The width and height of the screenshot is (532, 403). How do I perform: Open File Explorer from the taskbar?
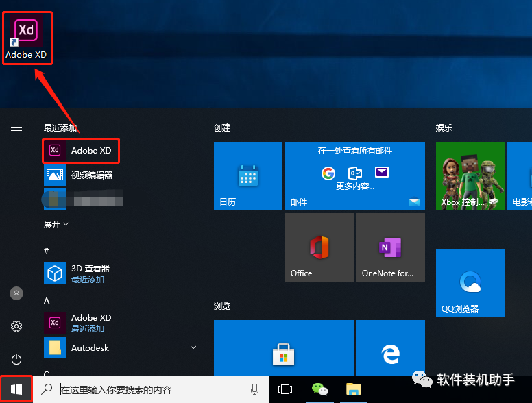pyautogui.click(x=354, y=389)
